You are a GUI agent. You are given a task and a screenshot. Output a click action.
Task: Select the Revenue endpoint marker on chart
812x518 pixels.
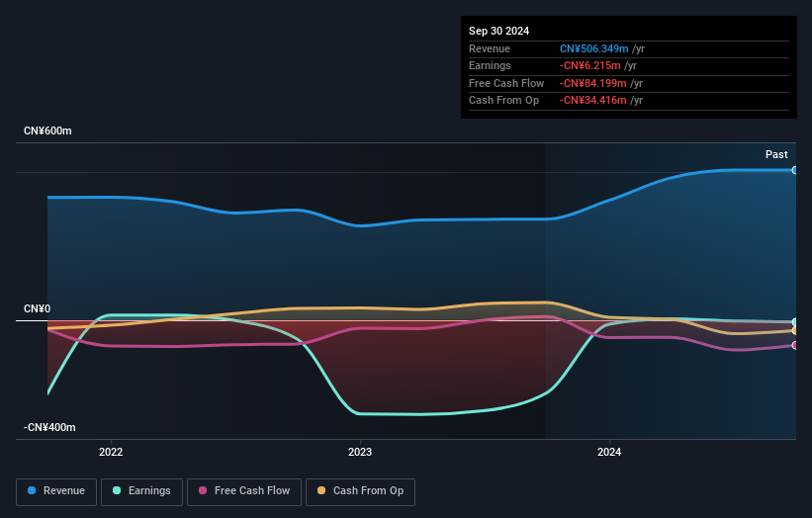795,170
